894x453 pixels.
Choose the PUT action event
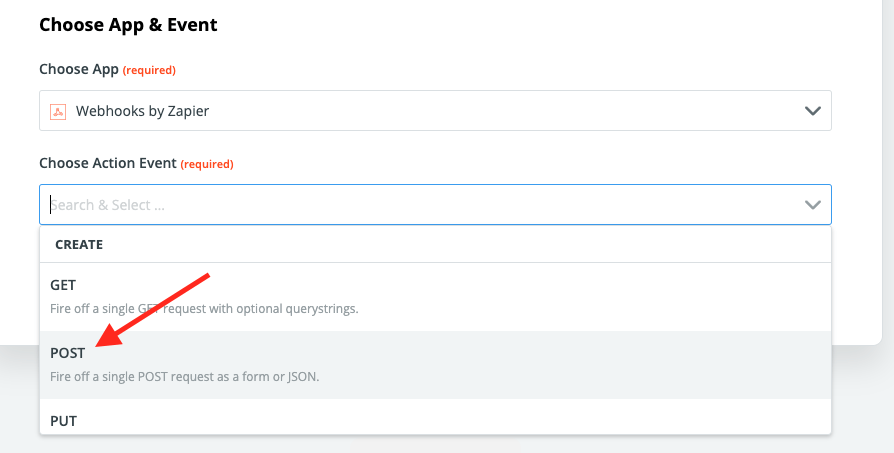[435, 417]
